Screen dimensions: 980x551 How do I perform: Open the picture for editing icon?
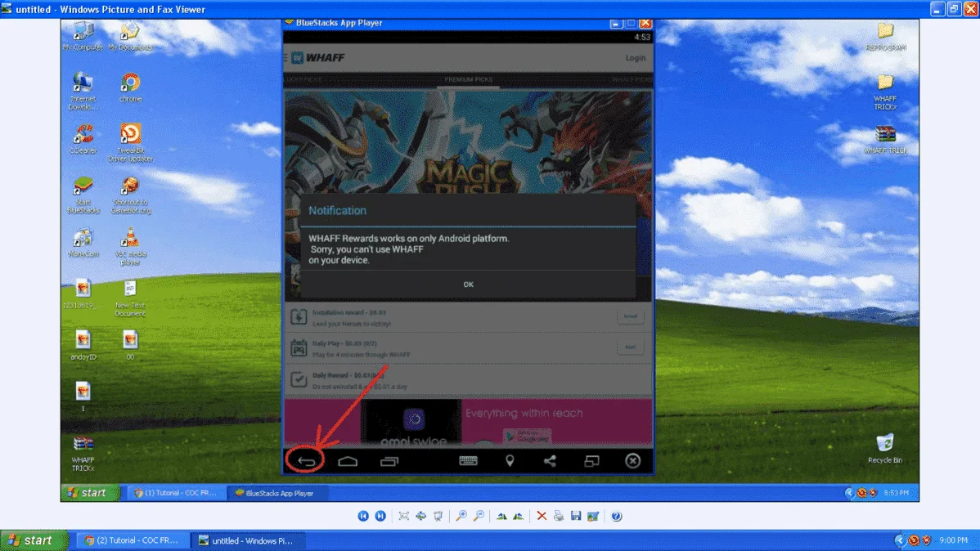[x=593, y=516]
